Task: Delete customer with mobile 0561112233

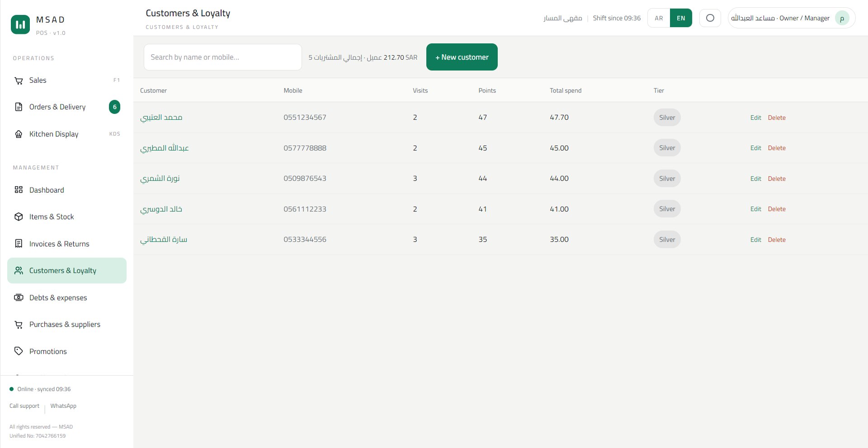Action: 777,209
